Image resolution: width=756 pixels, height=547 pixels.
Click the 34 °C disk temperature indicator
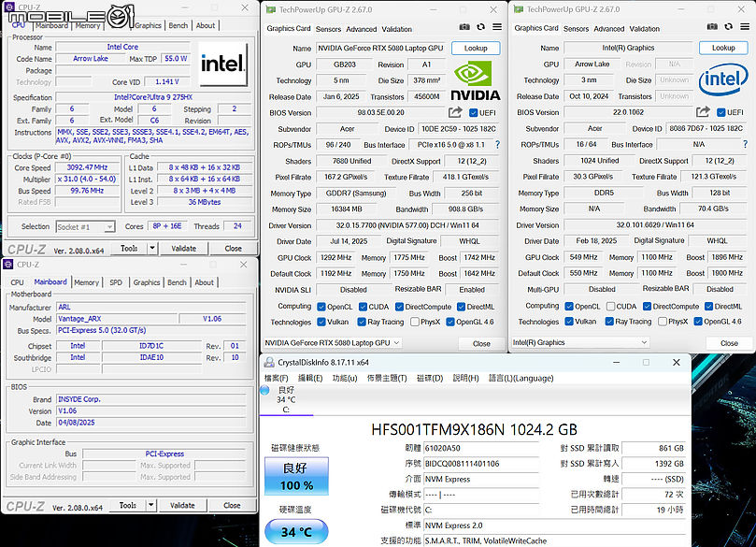click(296, 531)
